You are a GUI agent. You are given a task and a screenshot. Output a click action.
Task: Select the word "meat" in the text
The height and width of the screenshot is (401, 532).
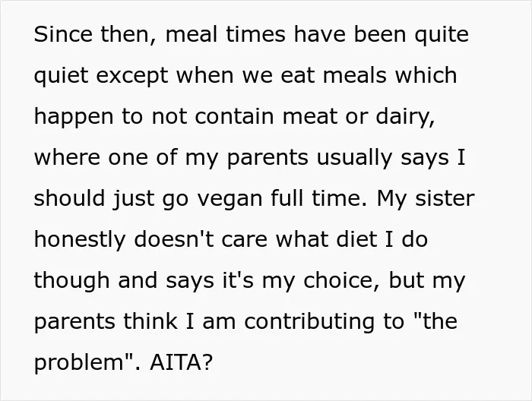click(x=309, y=117)
